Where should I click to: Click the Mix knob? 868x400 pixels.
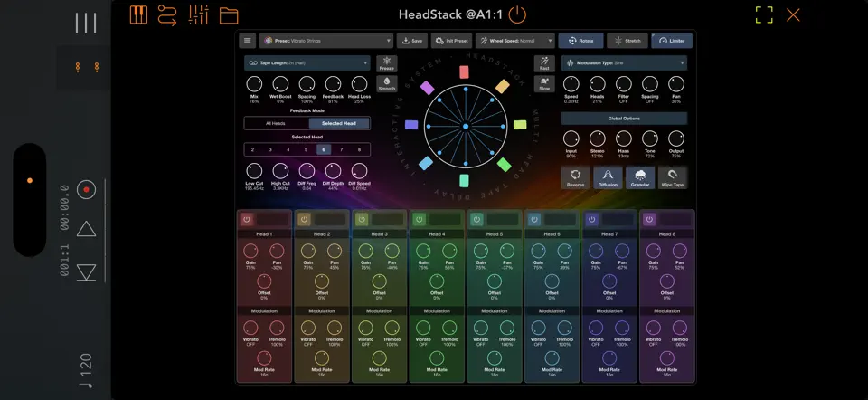(x=254, y=84)
